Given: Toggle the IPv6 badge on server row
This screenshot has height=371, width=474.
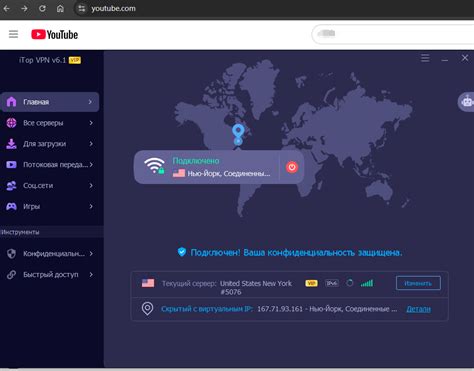Looking at the screenshot, I should pyautogui.click(x=332, y=283).
